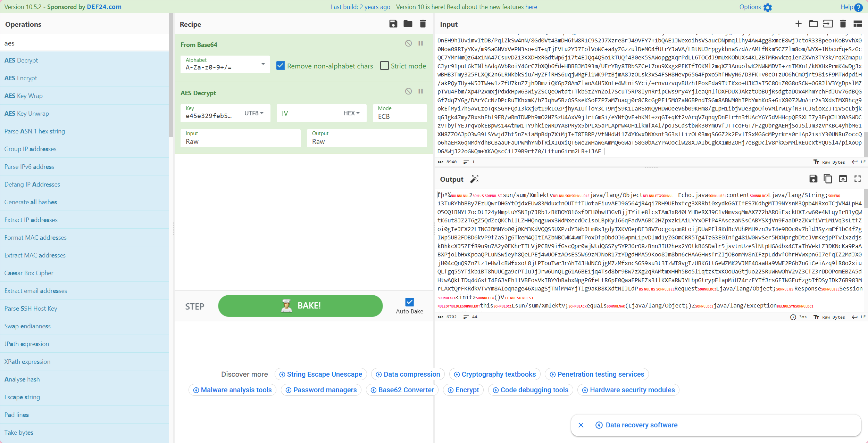This screenshot has width=868, height=443.
Task: Change Key encoding from UTF8
Action: pyautogui.click(x=254, y=113)
